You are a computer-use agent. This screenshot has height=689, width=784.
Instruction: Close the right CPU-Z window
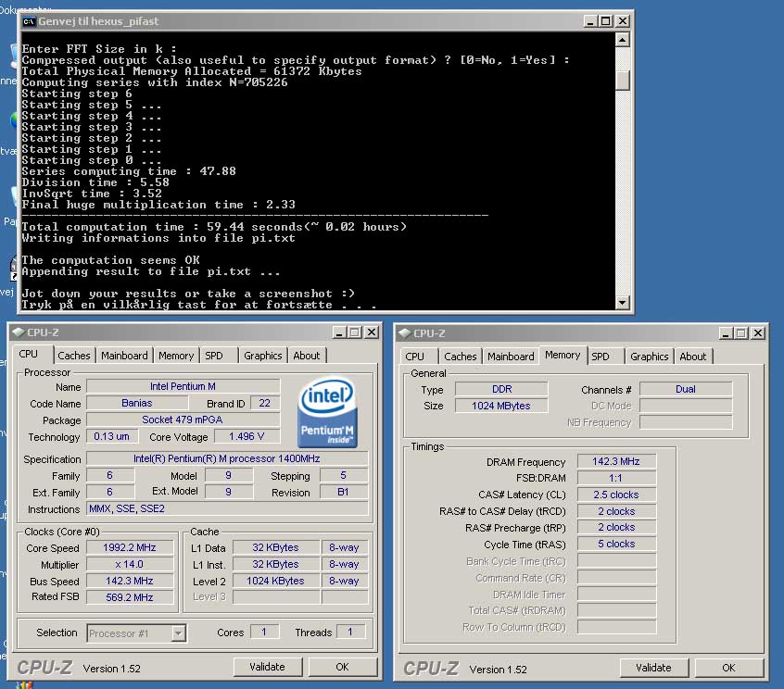coord(758,333)
